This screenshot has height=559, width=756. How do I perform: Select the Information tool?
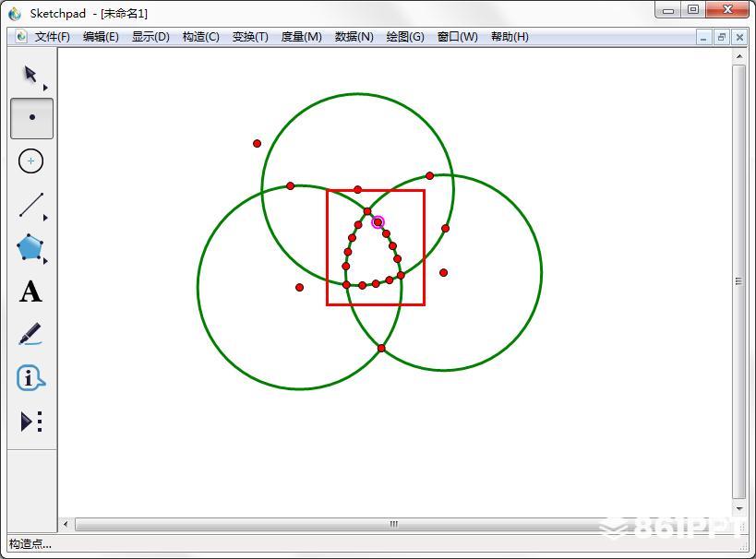click(30, 378)
